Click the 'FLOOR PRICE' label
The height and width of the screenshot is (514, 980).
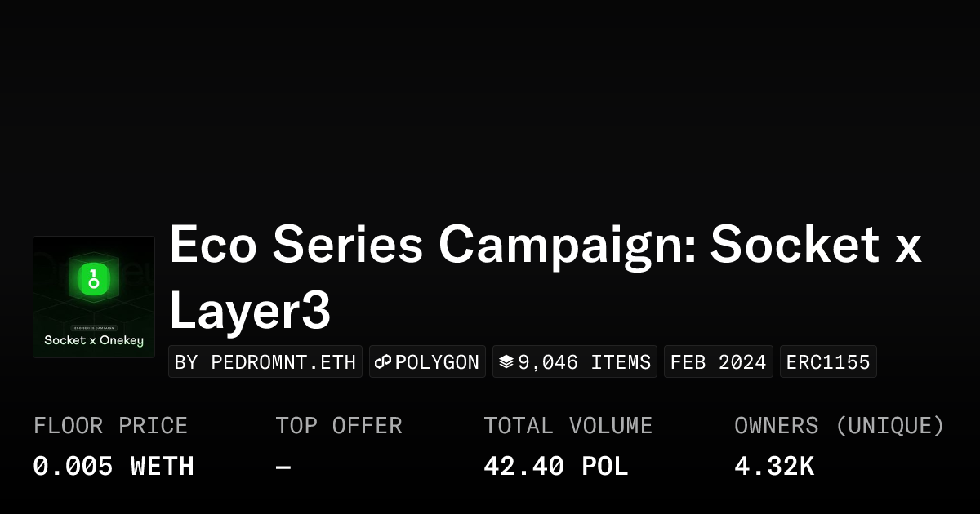click(x=110, y=425)
